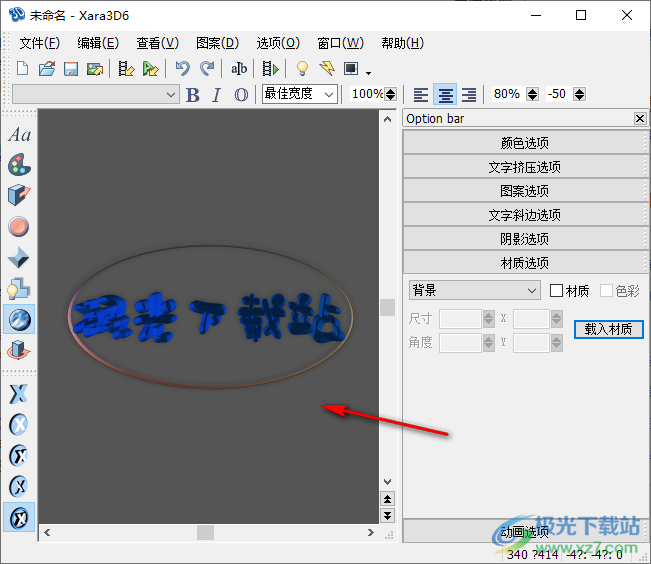Adjust the -50 tracking spinner
The height and width of the screenshot is (564, 651).
(580, 94)
